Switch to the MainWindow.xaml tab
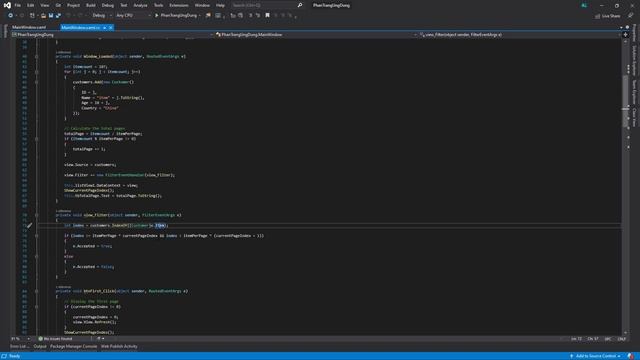 click(29, 27)
